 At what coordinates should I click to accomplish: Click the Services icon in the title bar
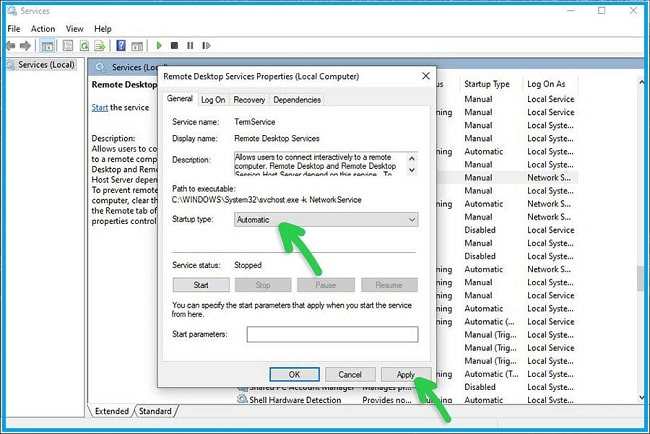point(12,11)
